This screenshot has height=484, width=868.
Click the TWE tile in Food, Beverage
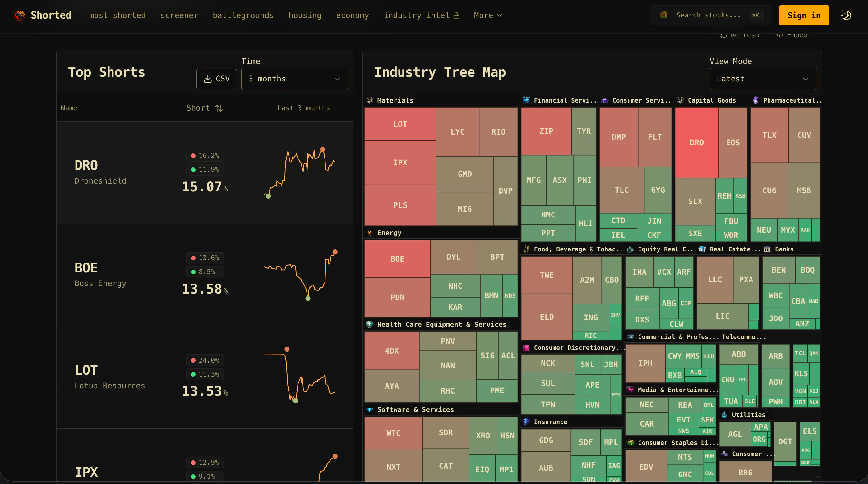[547, 275]
